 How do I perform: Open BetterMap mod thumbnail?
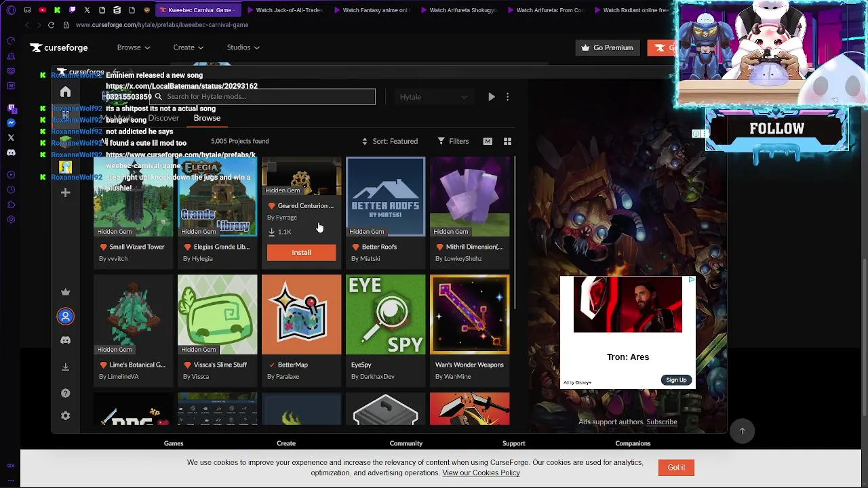click(x=301, y=314)
